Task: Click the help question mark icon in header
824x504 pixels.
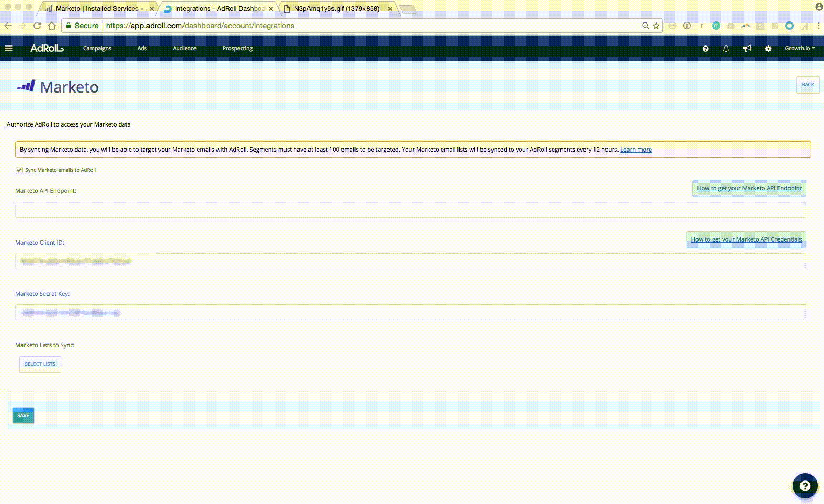Action: click(x=705, y=49)
